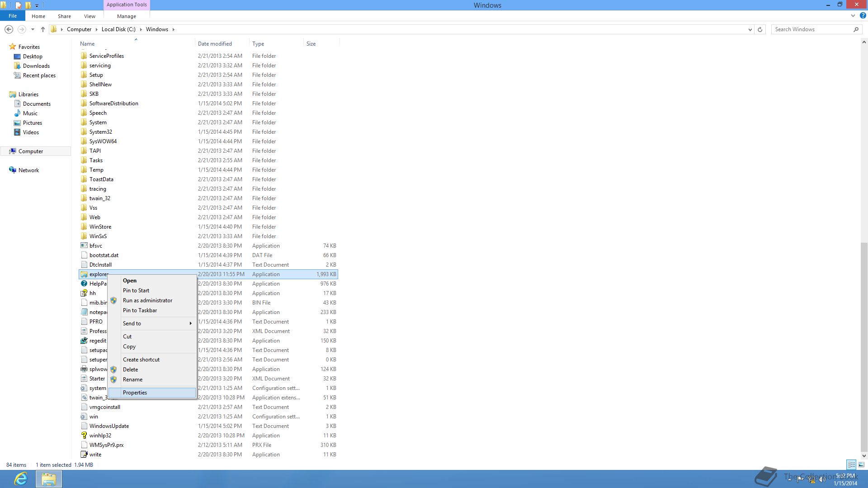Sort by the Size column header

321,44
